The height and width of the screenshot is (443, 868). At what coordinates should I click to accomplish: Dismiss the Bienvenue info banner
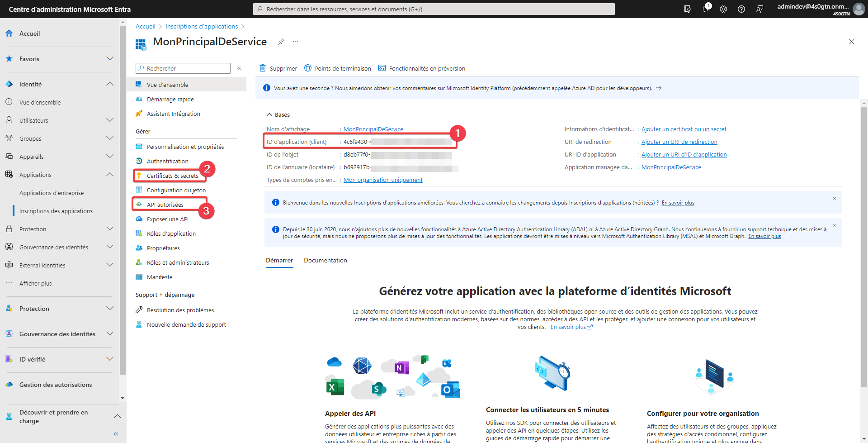(835, 199)
